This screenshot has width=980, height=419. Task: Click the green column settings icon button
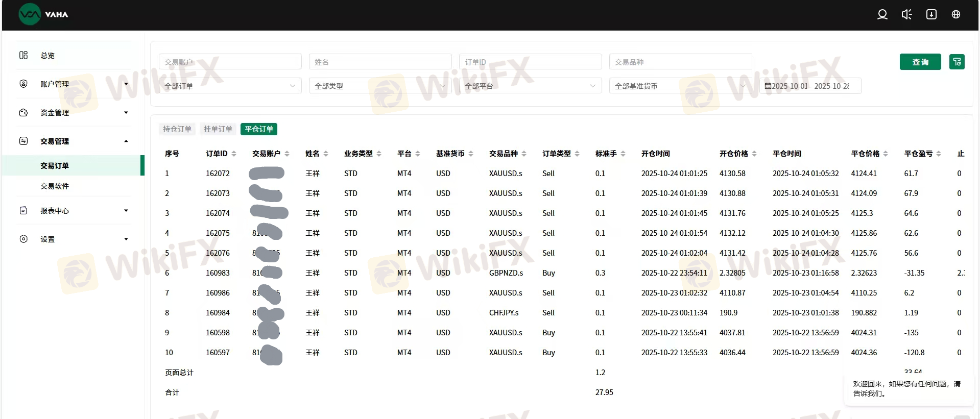957,62
